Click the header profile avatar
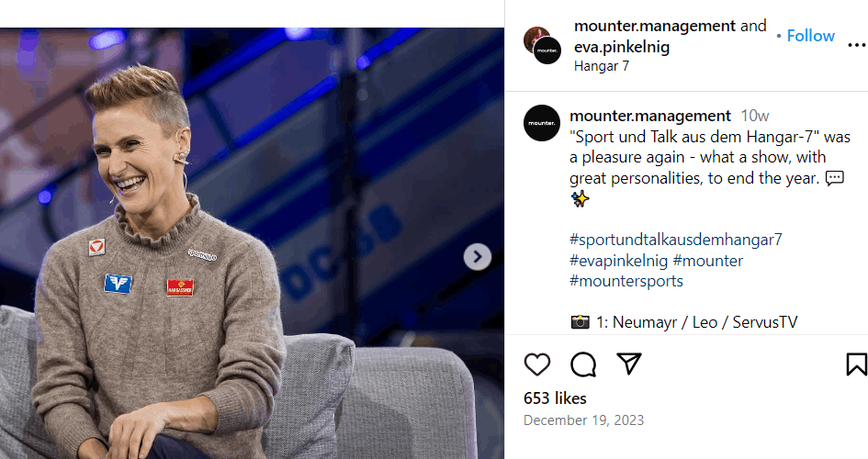Viewport: 868px width, 459px height. point(542,45)
